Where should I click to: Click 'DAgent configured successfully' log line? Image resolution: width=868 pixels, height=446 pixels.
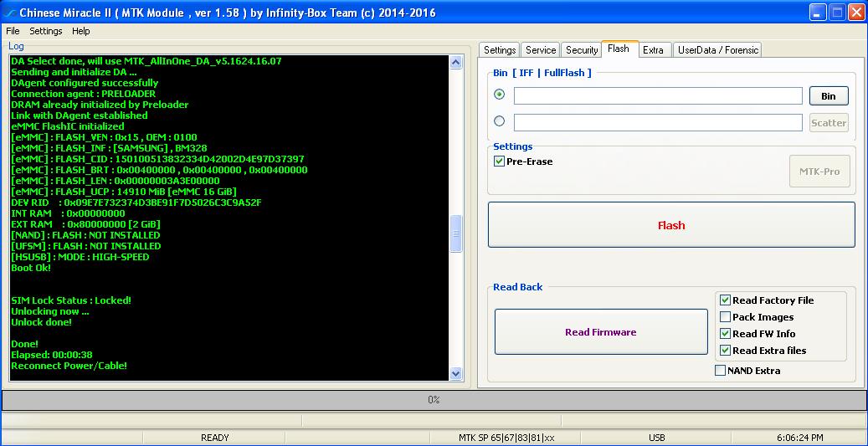pyautogui.click(x=85, y=83)
